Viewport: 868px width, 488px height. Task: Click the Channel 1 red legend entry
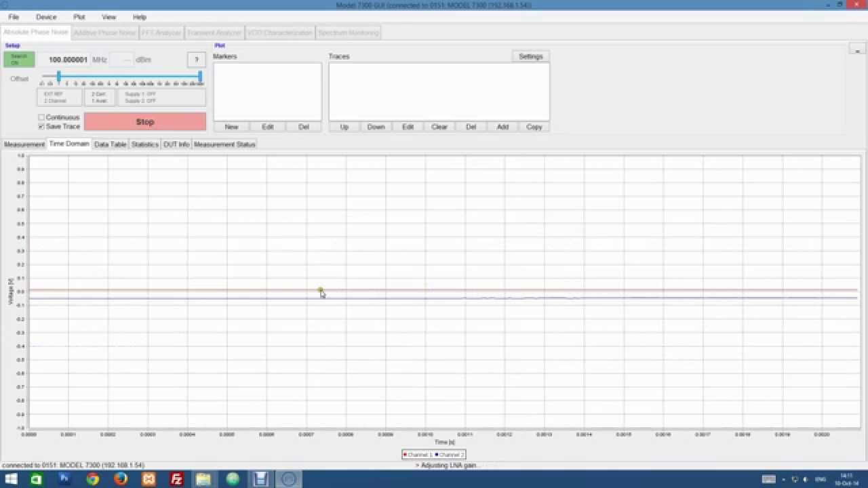coord(418,455)
